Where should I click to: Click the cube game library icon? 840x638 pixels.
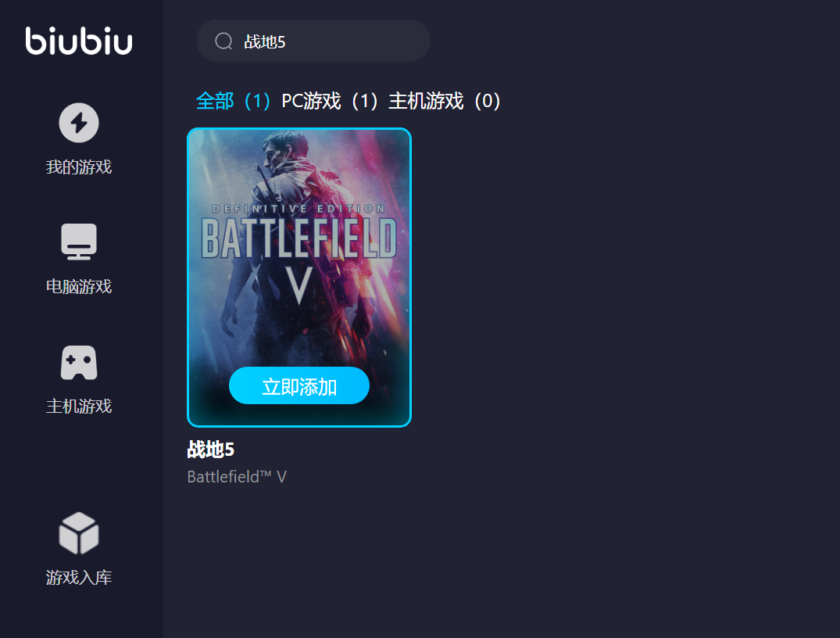click(x=79, y=533)
